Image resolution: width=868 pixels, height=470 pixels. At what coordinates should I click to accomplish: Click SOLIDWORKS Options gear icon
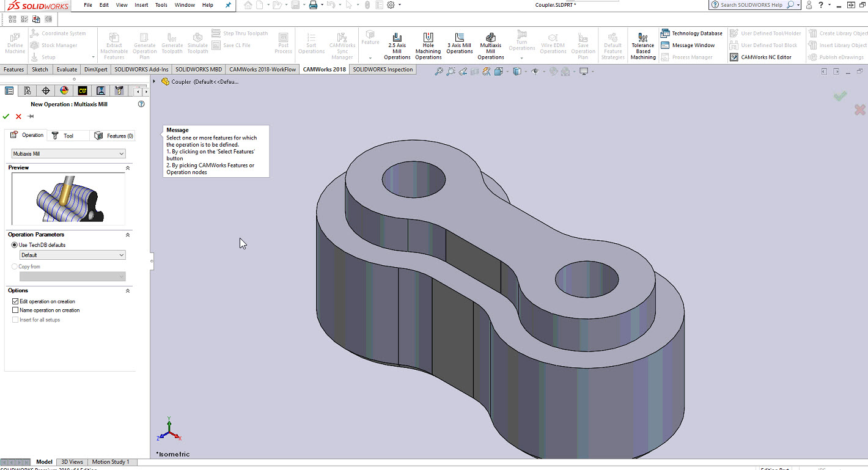pos(391,5)
